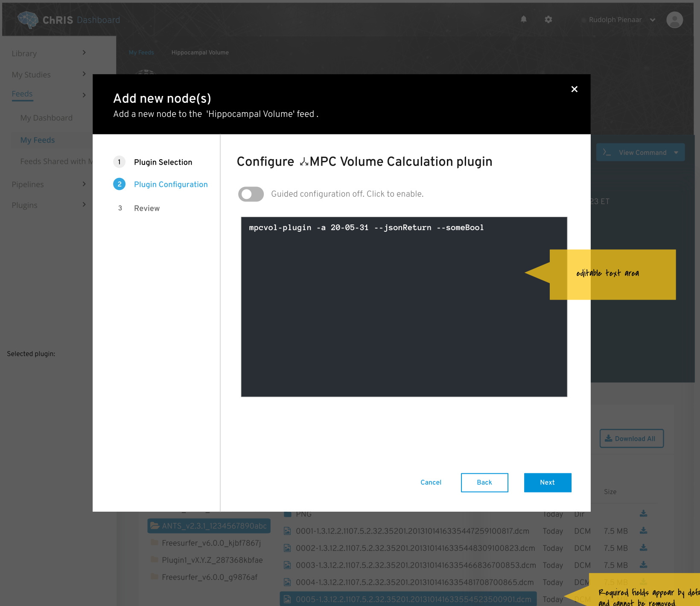700x606 pixels.
Task: Download the 0002 dcm file
Action: click(x=644, y=548)
